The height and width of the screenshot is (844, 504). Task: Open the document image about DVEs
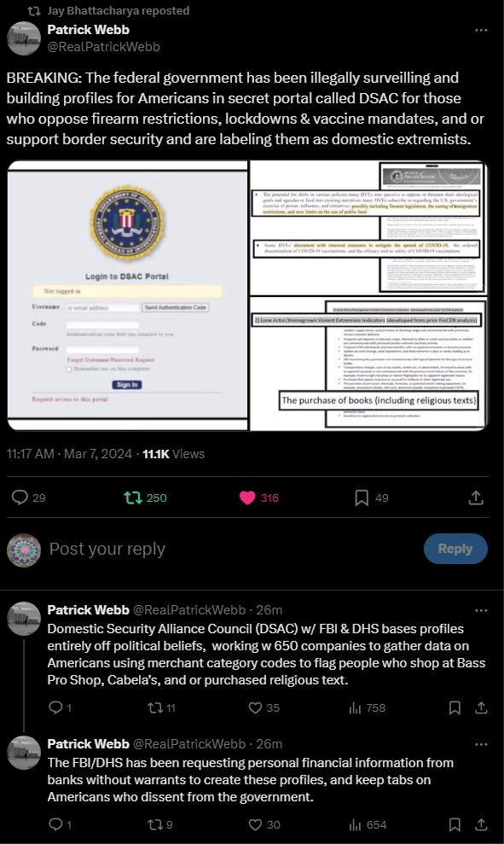(369, 227)
